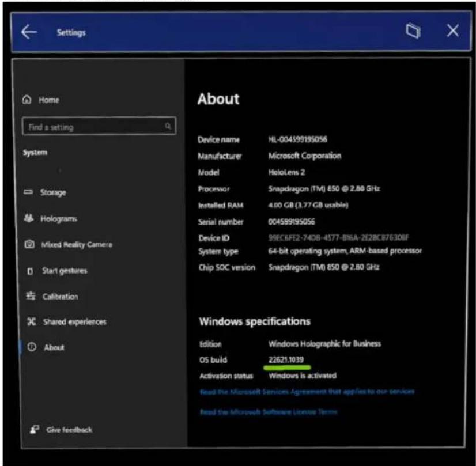Screen dimensions: 476x466
Task: Click the About page heading
Action: (218, 99)
